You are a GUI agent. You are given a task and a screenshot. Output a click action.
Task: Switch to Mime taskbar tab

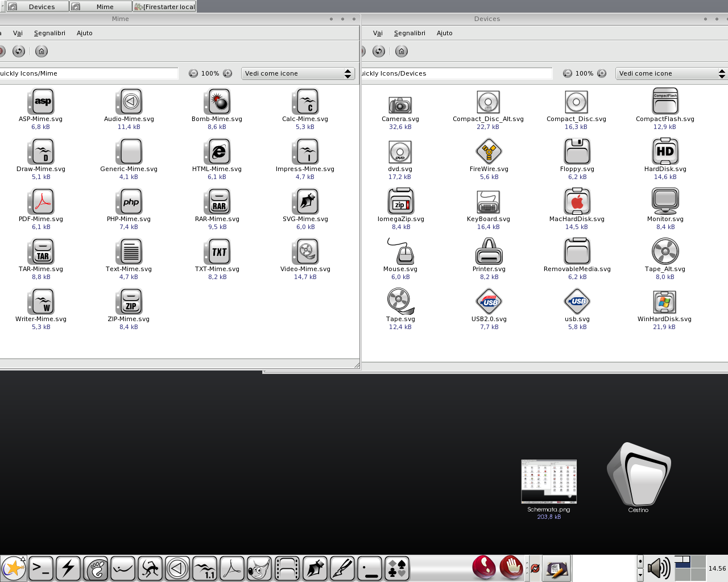(101, 6)
